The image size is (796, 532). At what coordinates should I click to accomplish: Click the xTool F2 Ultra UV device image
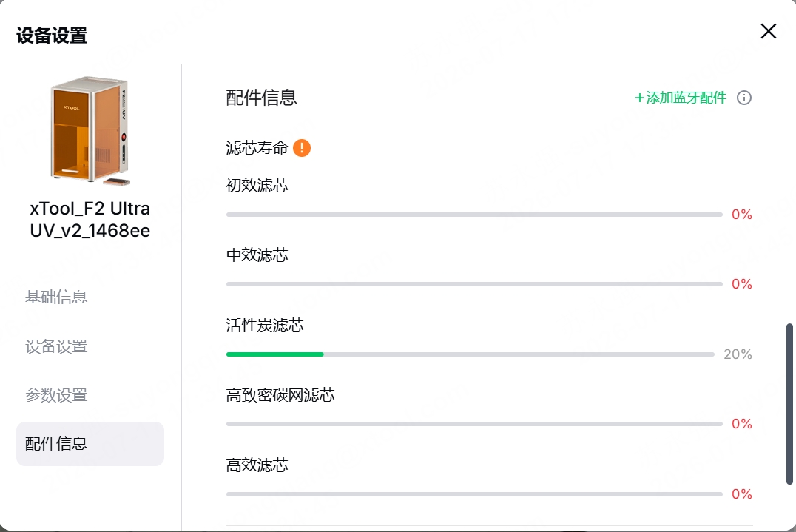(90, 130)
